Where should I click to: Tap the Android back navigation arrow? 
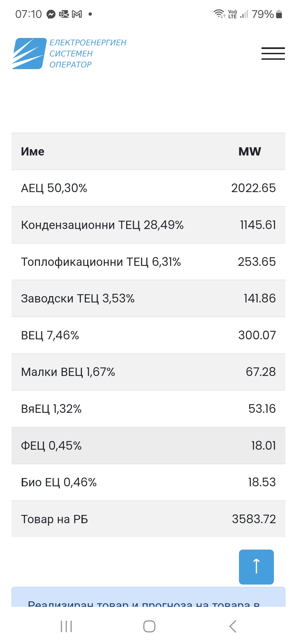(x=233, y=626)
